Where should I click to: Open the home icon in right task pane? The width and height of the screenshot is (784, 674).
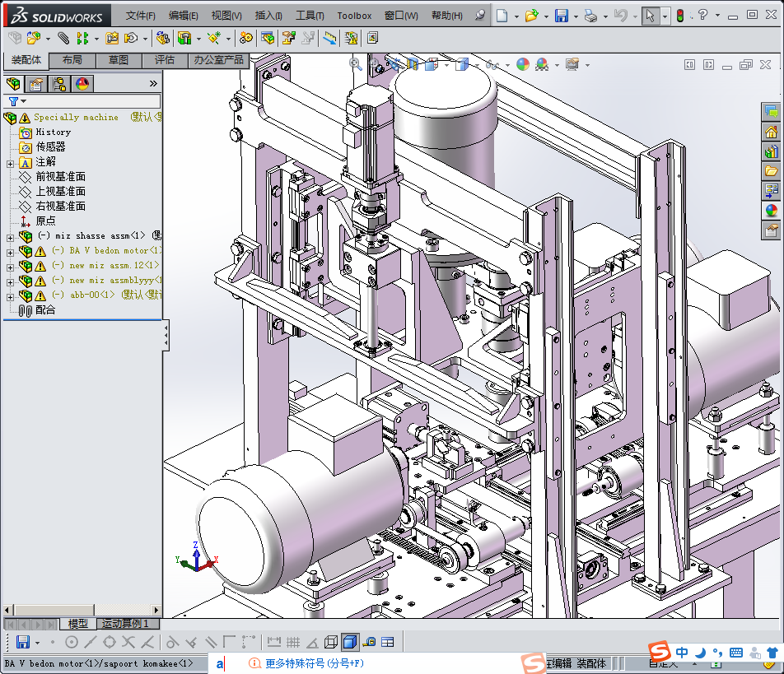(x=771, y=132)
